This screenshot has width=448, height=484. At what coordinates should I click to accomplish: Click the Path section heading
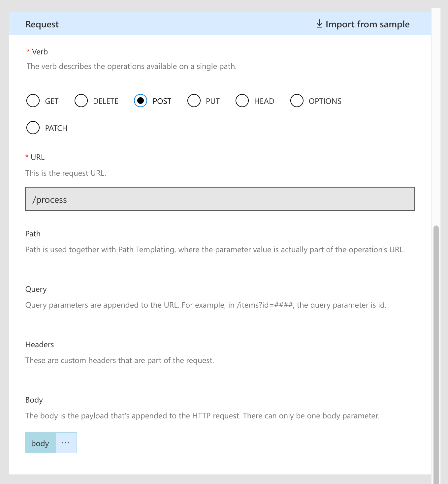tap(33, 233)
